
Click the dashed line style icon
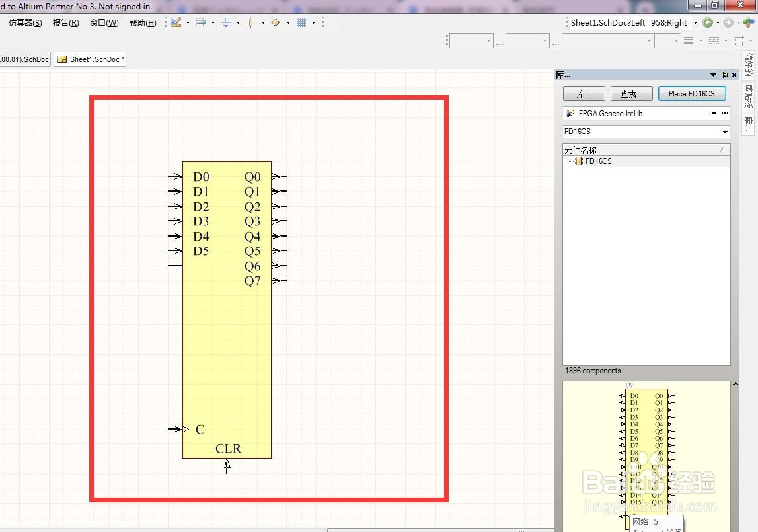pyautogui.click(x=714, y=41)
